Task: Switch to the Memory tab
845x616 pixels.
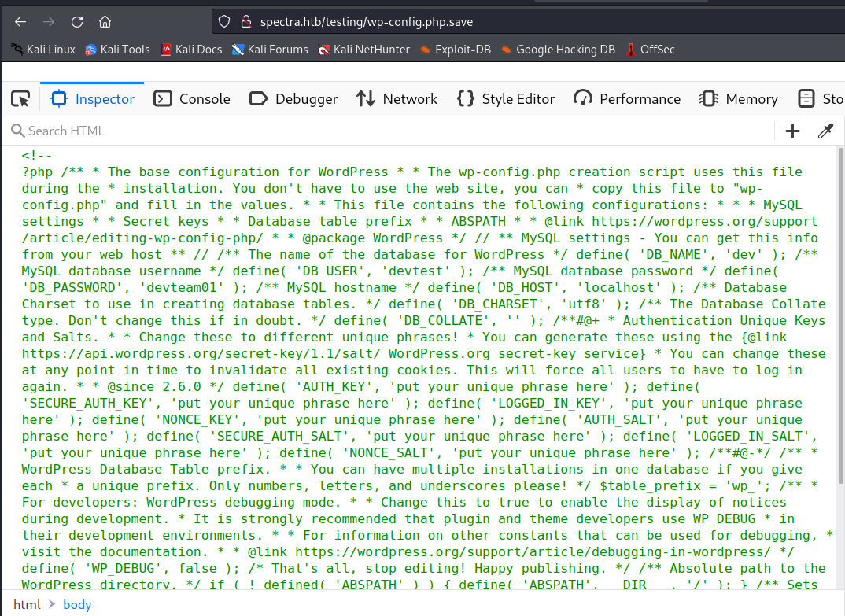Action: click(739, 99)
